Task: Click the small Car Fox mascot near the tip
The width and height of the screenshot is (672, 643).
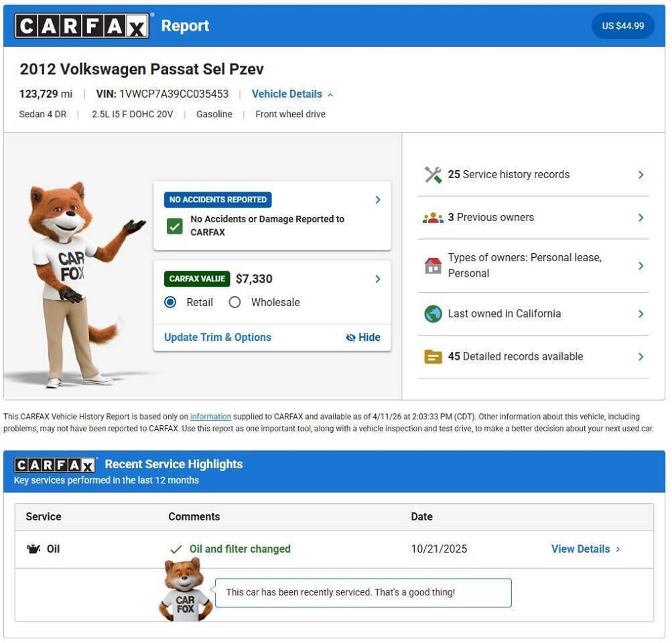Action: (x=186, y=590)
